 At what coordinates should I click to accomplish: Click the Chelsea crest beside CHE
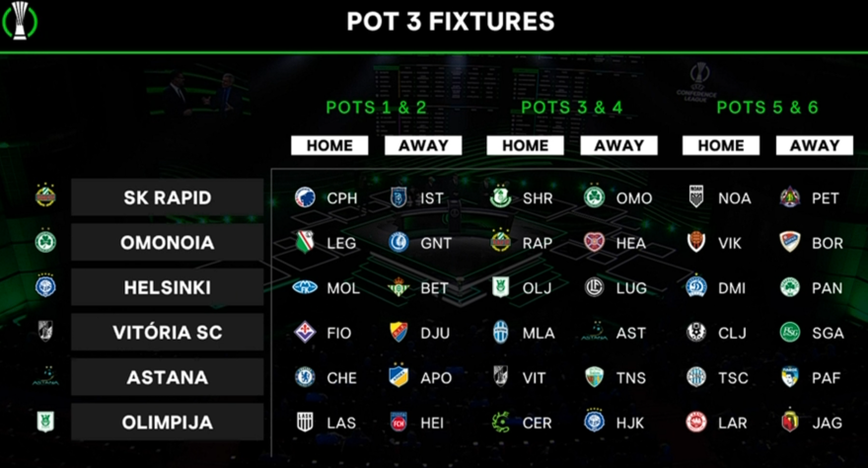[x=305, y=377]
